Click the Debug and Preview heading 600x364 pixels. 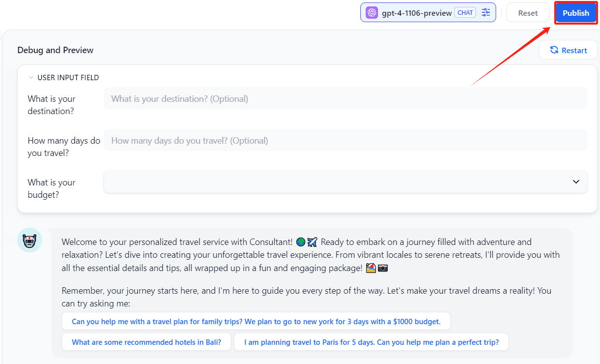pos(55,50)
